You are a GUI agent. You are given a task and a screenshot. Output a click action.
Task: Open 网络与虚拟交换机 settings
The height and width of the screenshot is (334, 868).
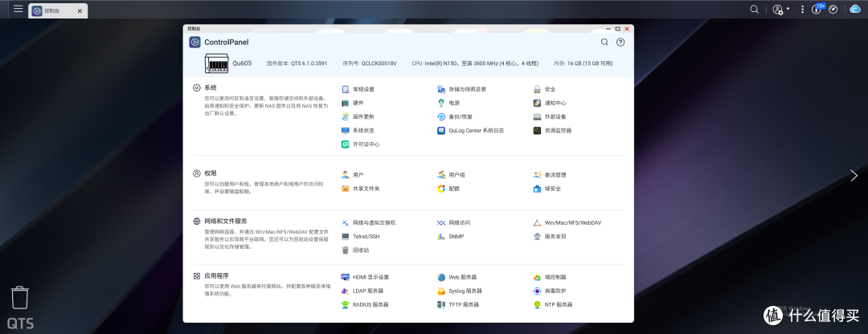[x=369, y=223]
